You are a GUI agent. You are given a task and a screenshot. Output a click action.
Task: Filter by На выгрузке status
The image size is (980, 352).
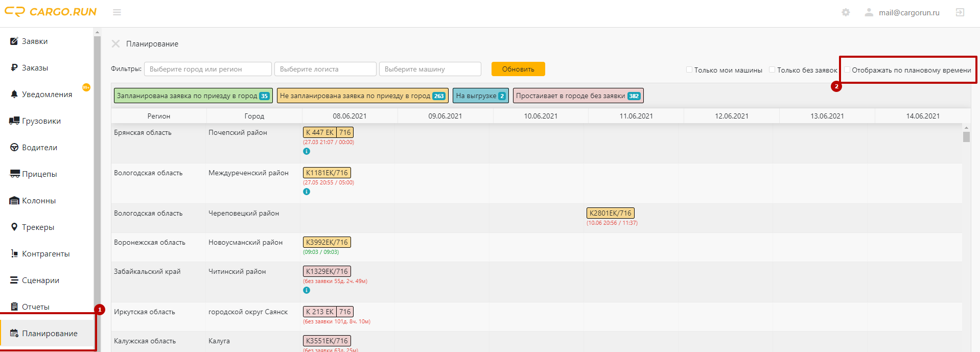click(x=481, y=96)
